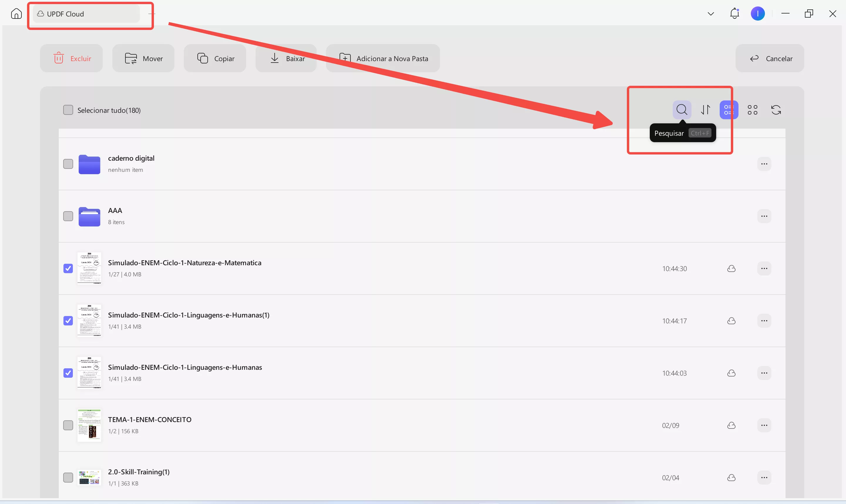
Task: Select the caderno digital folder checkbox
Action: point(68,164)
